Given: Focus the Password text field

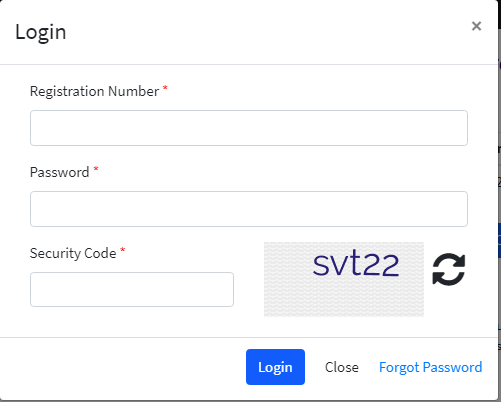Looking at the screenshot, I should click(x=249, y=209).
